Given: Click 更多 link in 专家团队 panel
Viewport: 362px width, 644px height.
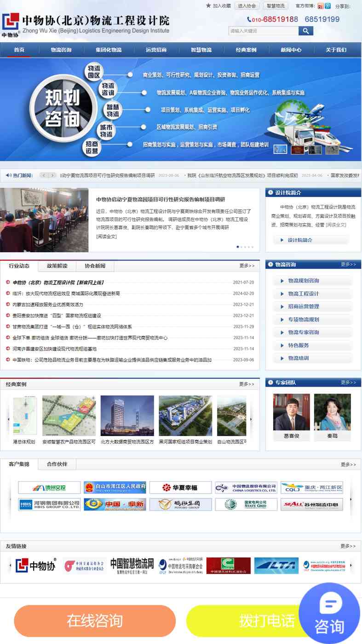Looking at the screenshot, I should tap(348, 383).
